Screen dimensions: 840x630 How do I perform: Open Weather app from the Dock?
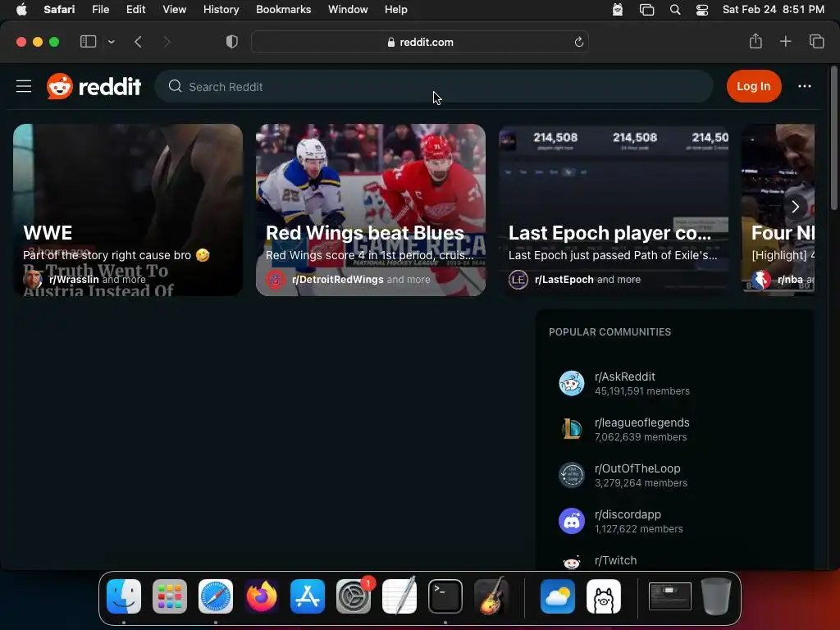[558, 596]
